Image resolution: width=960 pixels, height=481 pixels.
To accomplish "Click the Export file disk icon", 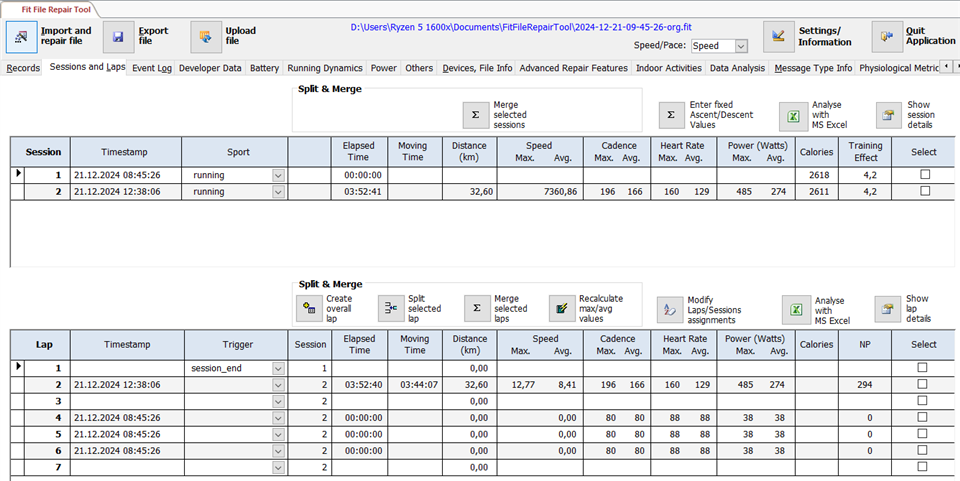I will [118, 37].
